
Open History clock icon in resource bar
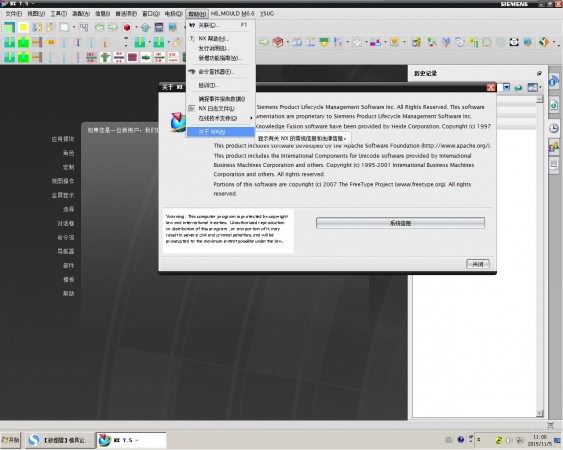click(x=554, y=128)
